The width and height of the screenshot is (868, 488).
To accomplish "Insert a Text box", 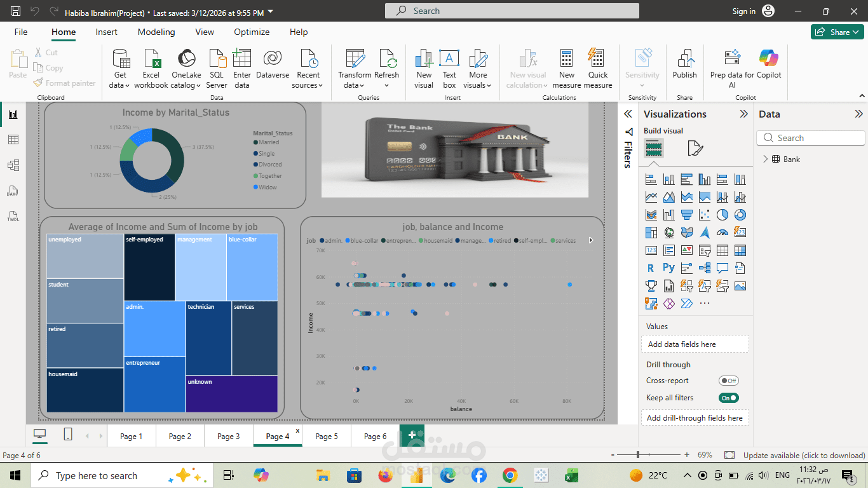I will (449, 69).
